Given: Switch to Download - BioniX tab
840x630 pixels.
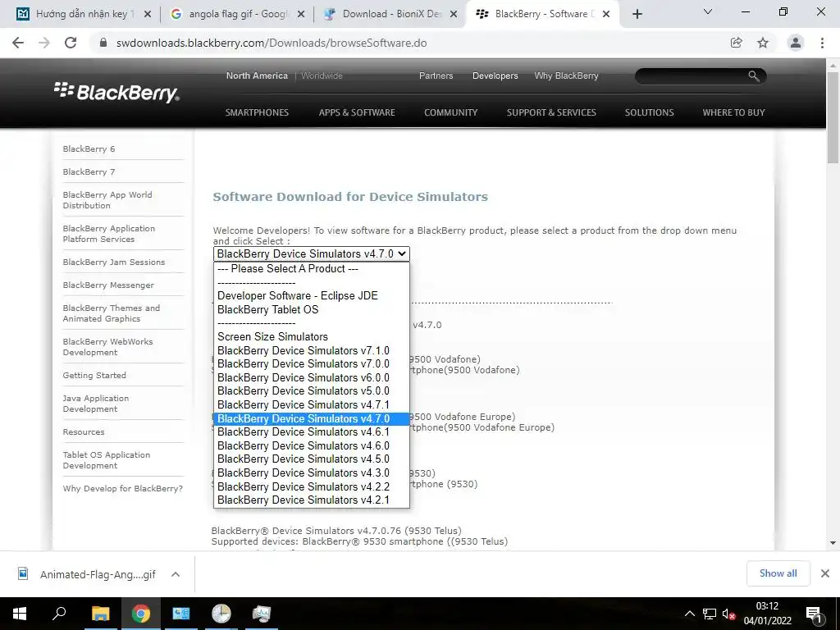Looking at the screenshot, I should click(391, 15).
